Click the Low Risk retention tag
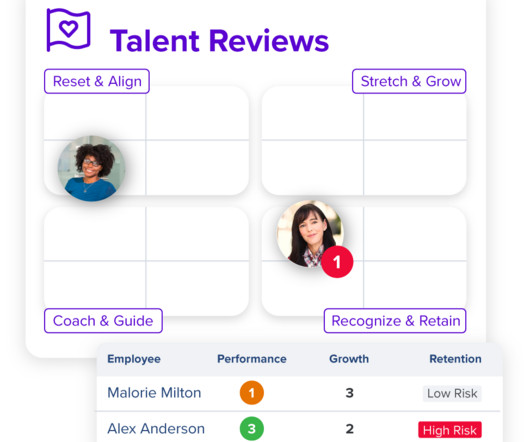This screenshot has height=442, width=530. pos(452,393)
